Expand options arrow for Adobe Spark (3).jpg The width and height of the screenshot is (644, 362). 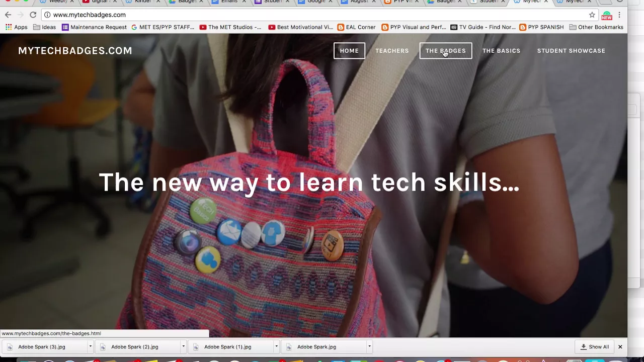[x=91, y=346]
